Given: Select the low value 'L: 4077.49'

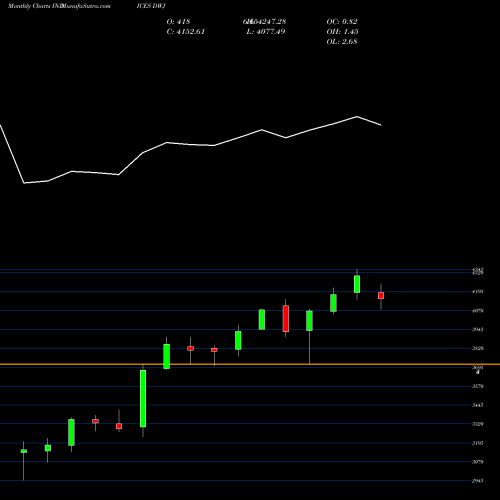Looking at the screenshot, I should tap(266, 32).
